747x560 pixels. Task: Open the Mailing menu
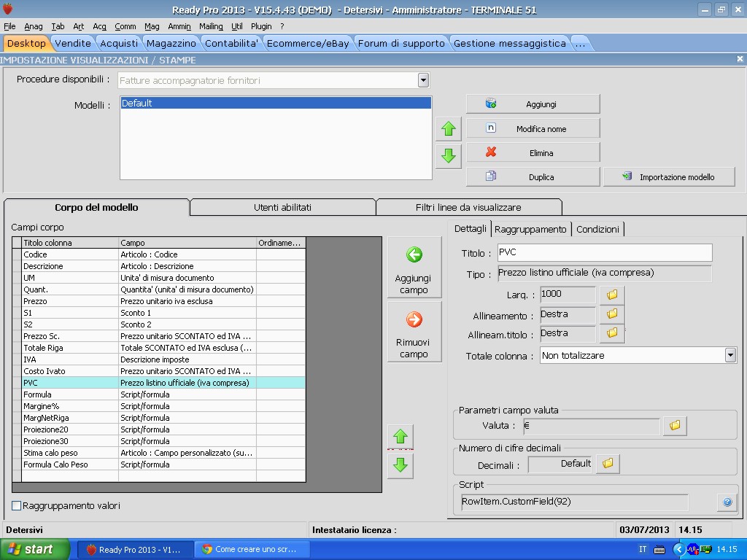tap(211, 26)
